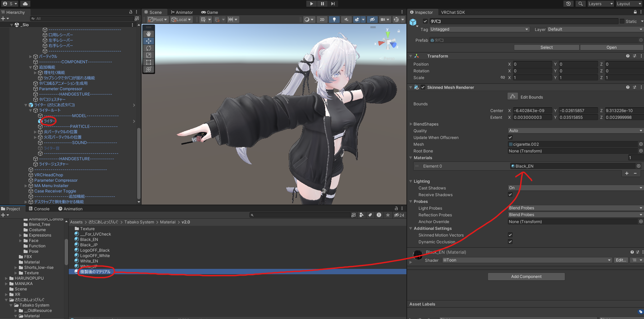Toggle scene audio mute
This screenshot has height=319, width=644.
coord(346,20)
